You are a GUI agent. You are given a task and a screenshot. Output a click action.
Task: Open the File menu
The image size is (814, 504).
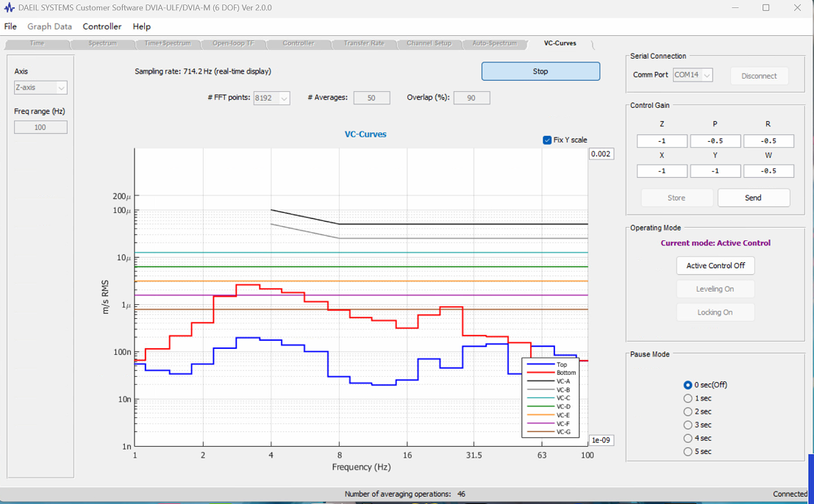click(10, 26)
